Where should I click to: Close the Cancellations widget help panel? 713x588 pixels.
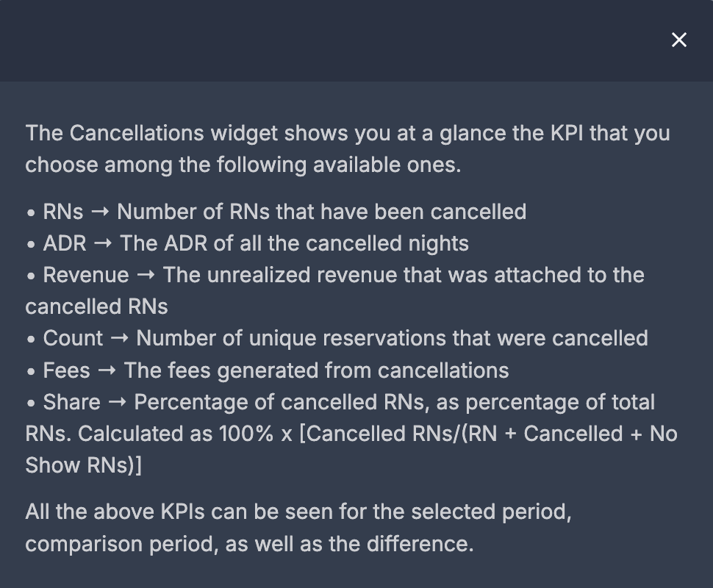click(679, 40)
